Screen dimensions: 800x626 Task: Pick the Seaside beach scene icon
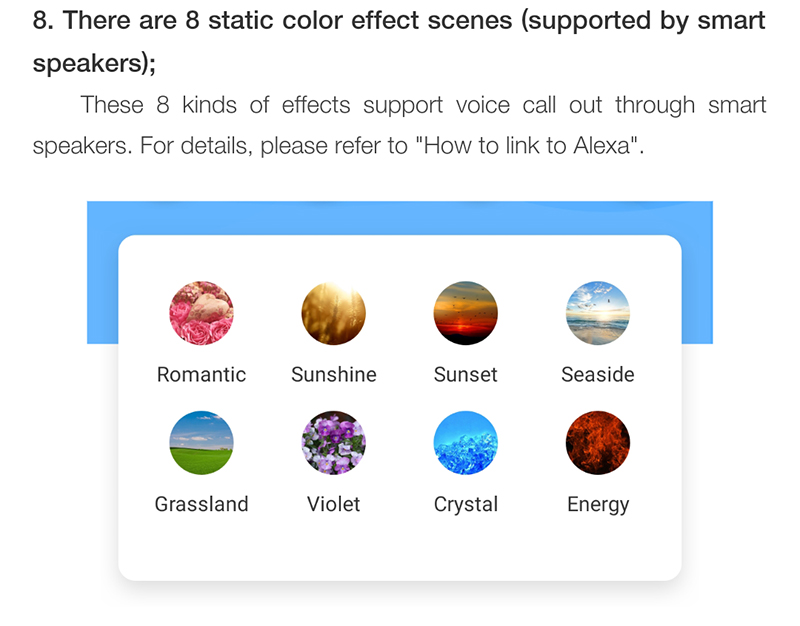point(598,313)
